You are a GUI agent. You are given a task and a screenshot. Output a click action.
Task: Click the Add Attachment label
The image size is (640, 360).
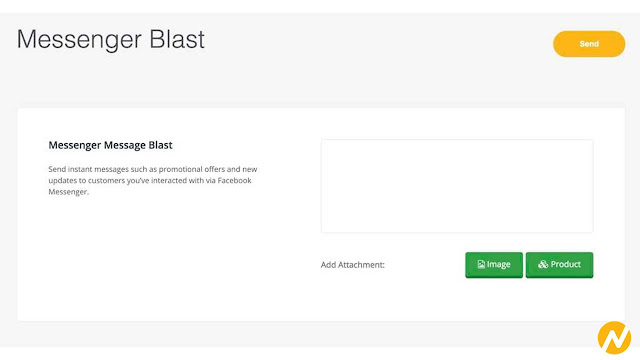pos(353,265)
